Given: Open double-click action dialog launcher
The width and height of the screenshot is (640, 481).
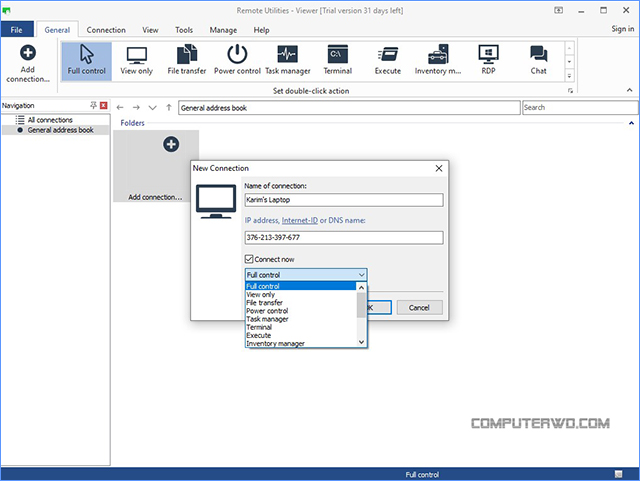Looking at the screenshot, I should tap(570, 91).
